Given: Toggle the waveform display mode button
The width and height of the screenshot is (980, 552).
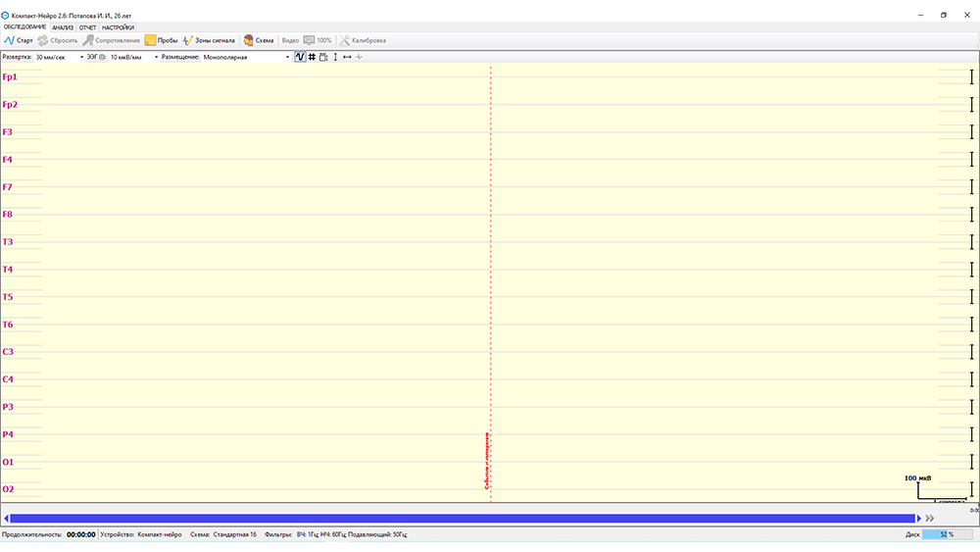Looking at the screenshot, I should click(300, 57).
